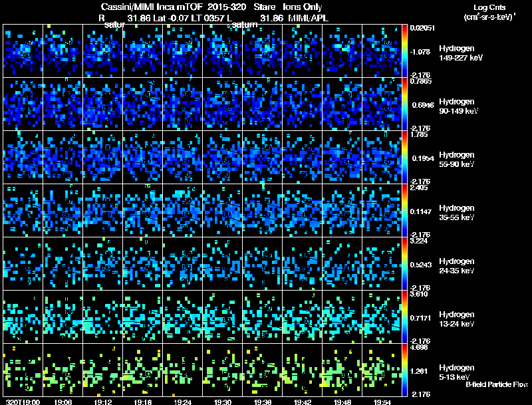Select the 'Hydrogen 35-55 keV' row label
Viewport: 532px width, 405px height.
pos(457,213)
